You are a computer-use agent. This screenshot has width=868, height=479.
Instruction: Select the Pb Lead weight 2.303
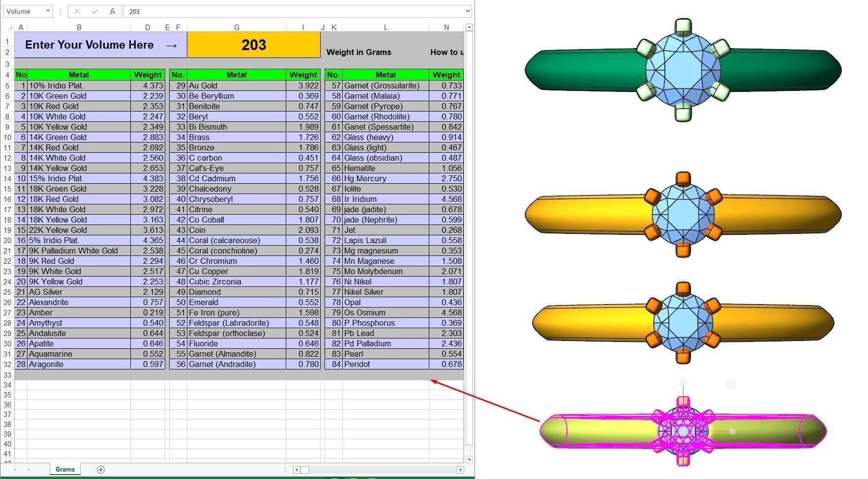(x=446, y=333)
